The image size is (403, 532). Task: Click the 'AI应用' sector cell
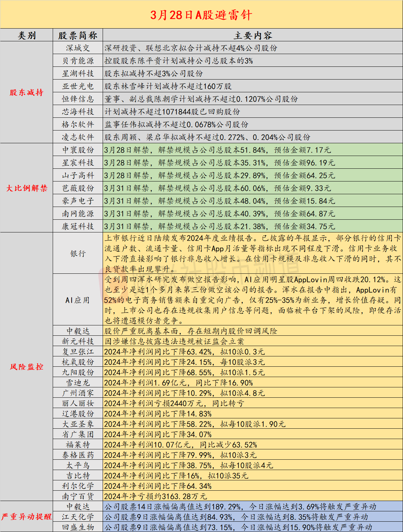(78, 300)
